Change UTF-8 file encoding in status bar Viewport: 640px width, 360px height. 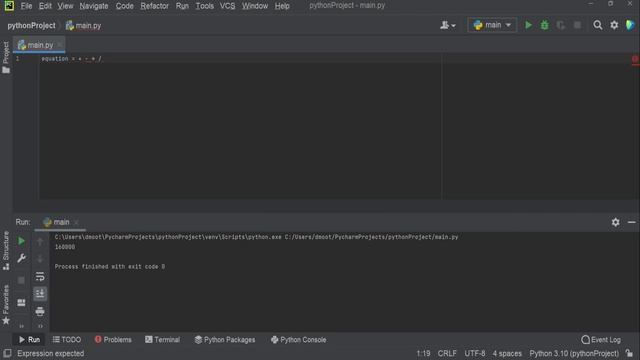click(x=475, y=353)
